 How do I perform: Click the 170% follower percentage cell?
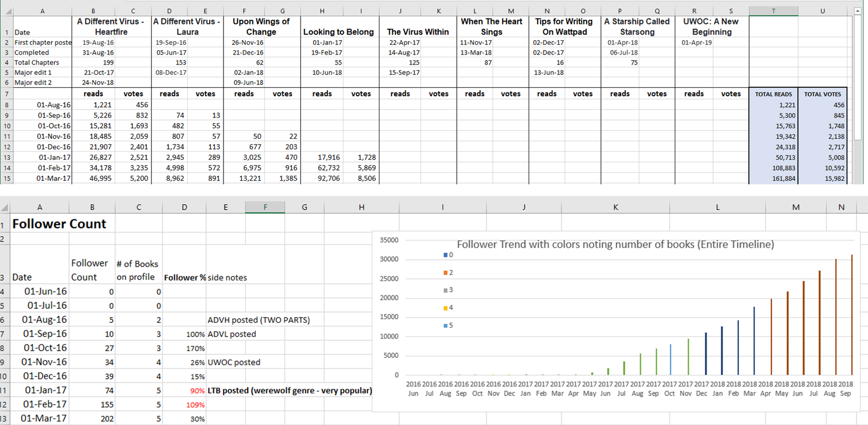pos(184,348)
